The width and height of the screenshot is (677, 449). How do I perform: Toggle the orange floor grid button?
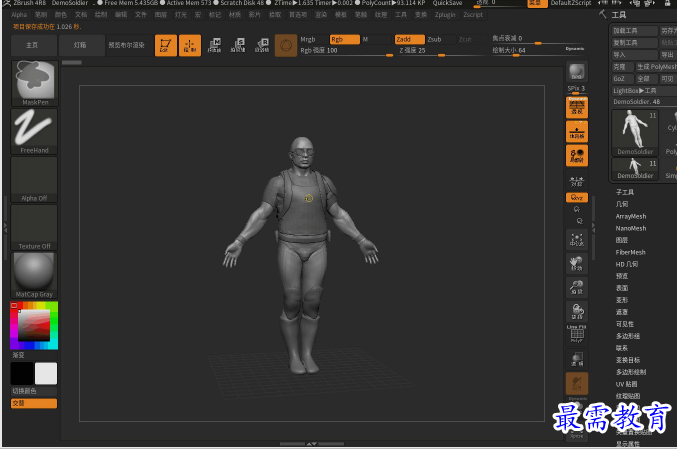coord(577,131)
